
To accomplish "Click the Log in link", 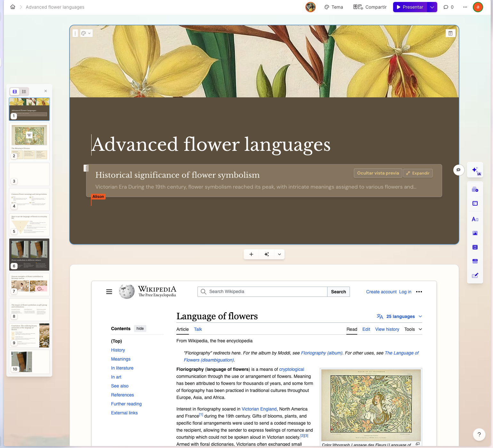I will tap(405, 292).
